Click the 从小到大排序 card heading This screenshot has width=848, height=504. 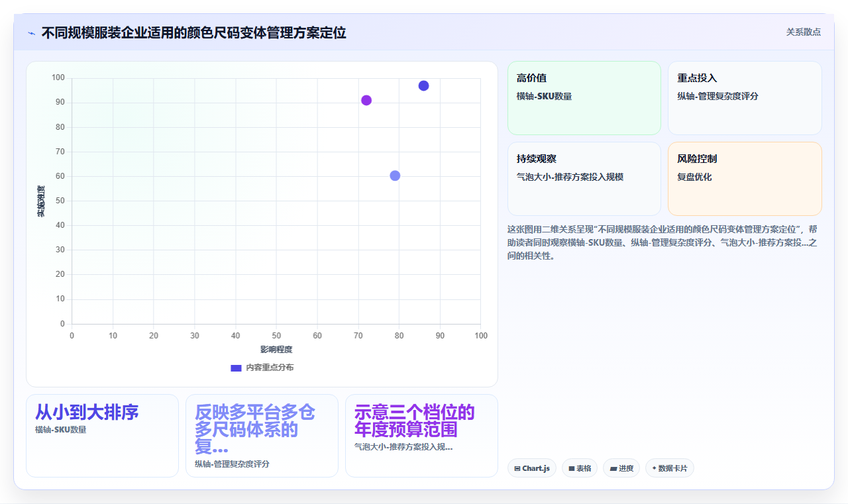(87, 413)
